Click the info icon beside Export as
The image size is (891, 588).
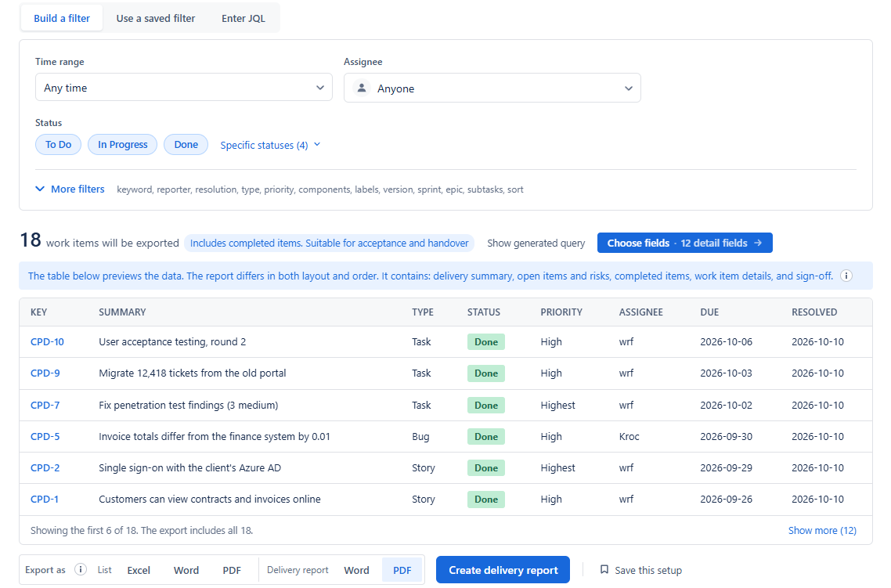click(x=81, y=569)
